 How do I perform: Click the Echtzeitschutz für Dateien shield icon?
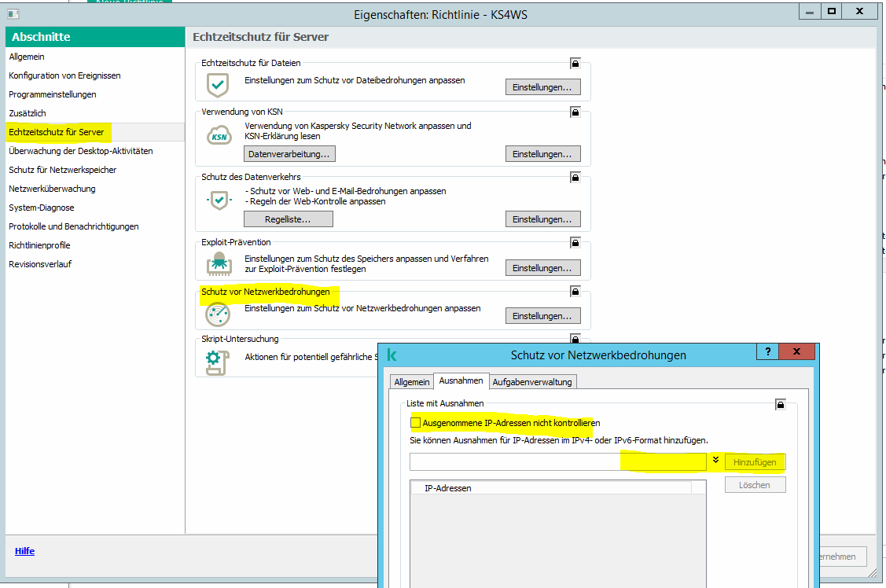pos(218,84)
